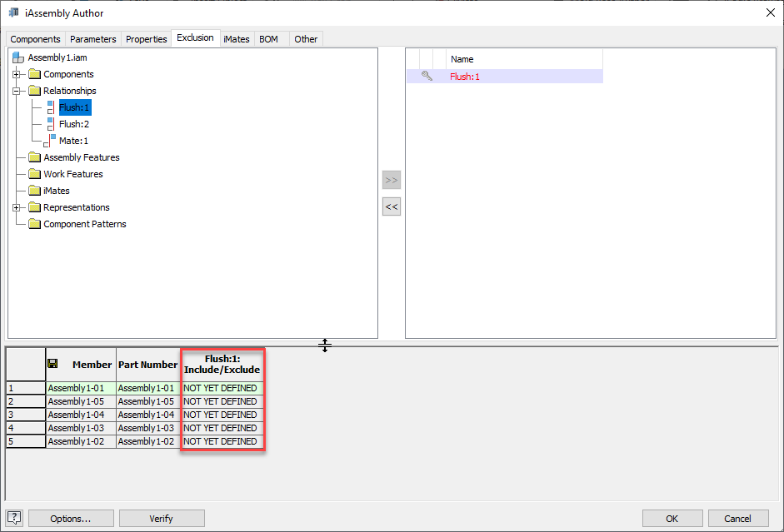Select row header number 1

coord(26,388)
